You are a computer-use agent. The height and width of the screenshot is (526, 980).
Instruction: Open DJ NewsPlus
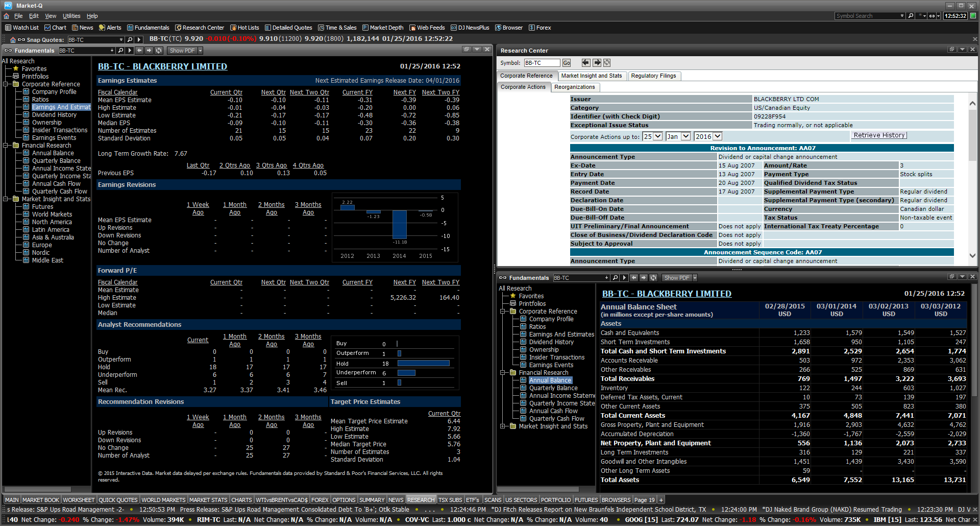coord(470,28)
